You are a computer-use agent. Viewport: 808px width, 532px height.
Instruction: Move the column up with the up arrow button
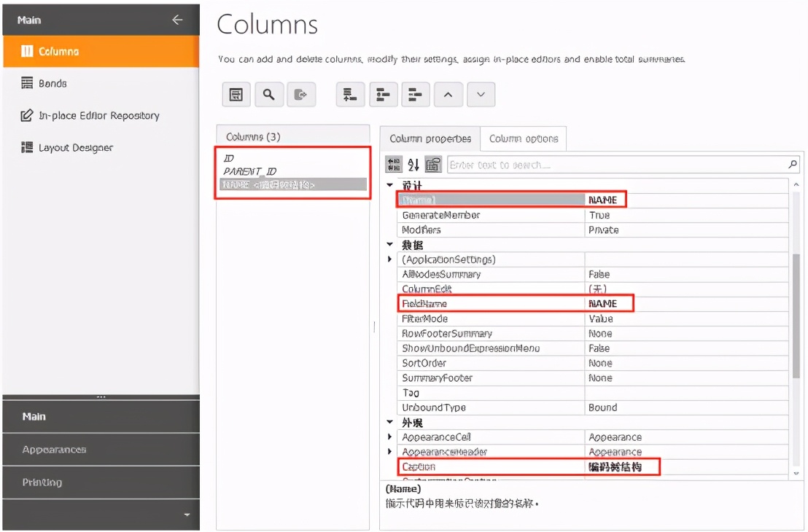click(x=448, y=94)
